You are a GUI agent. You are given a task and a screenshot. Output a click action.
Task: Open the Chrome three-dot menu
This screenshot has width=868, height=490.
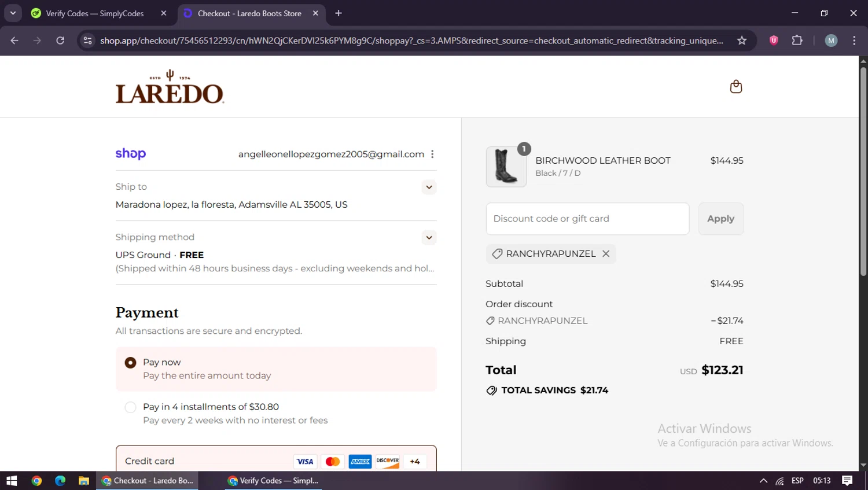pyautogui.click(x=854, y=40)
